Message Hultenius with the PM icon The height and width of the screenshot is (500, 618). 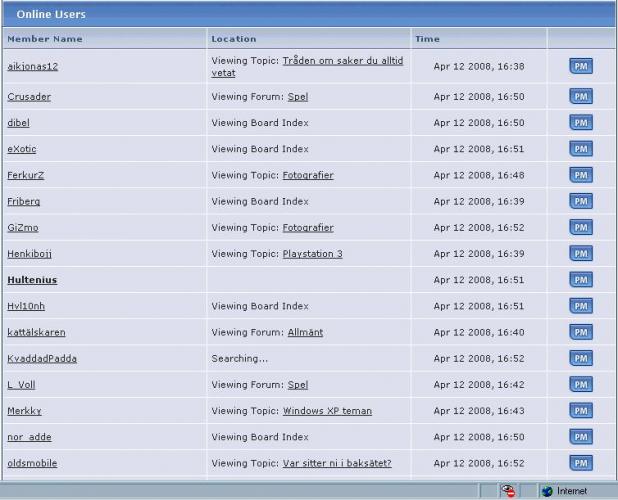click(580, 280)
